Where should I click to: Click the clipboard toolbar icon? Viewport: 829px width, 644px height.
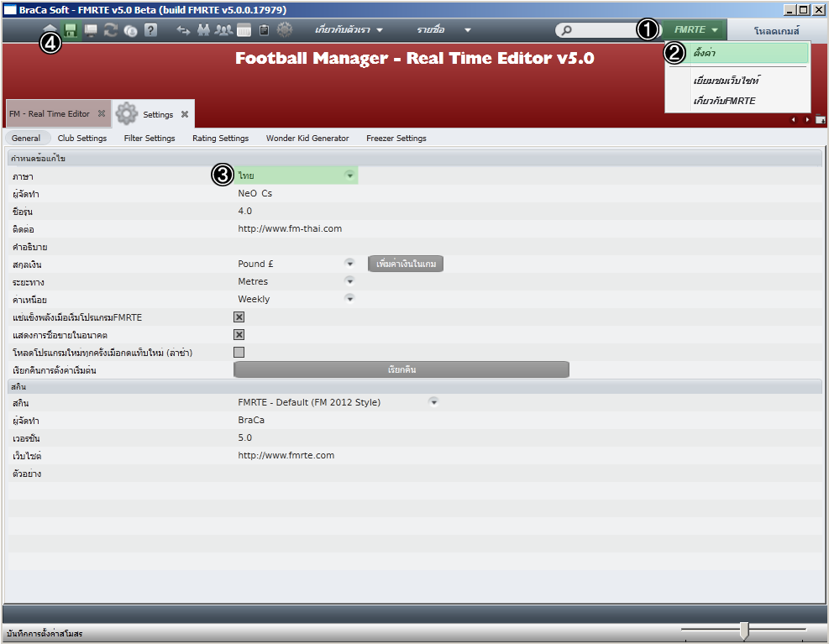(x=265, y=31)
